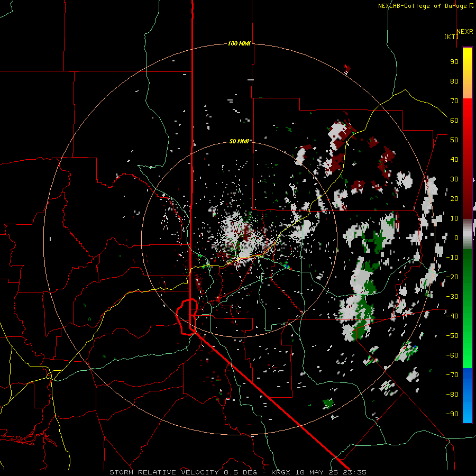Click the NEXR label above the color bar
This screenshot has height=476, width=476.
tap(465, 32)
